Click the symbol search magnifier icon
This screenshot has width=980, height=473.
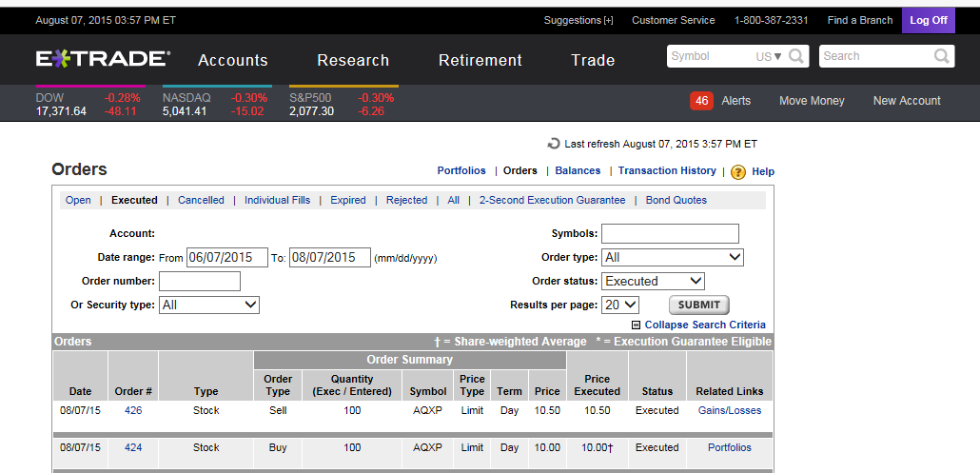(797, 56)
